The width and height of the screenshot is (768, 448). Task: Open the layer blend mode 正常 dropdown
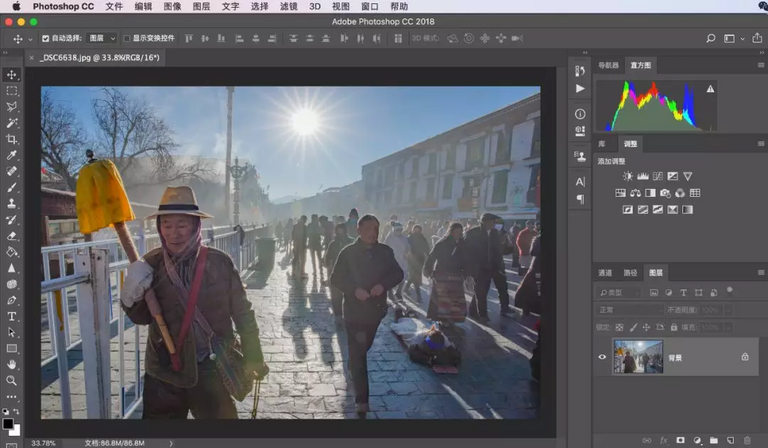628,310
